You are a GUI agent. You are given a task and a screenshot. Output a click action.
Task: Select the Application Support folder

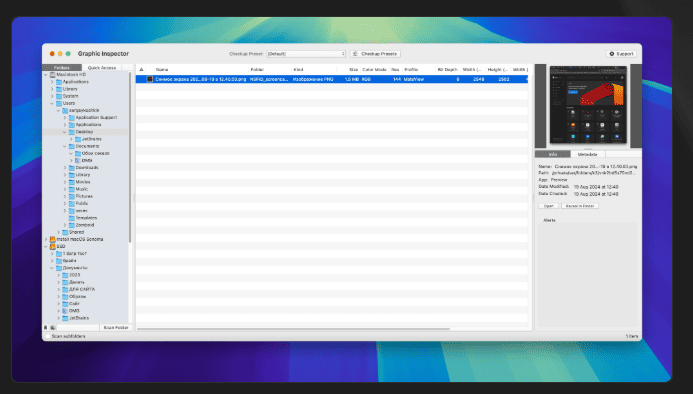click(96, 118)
